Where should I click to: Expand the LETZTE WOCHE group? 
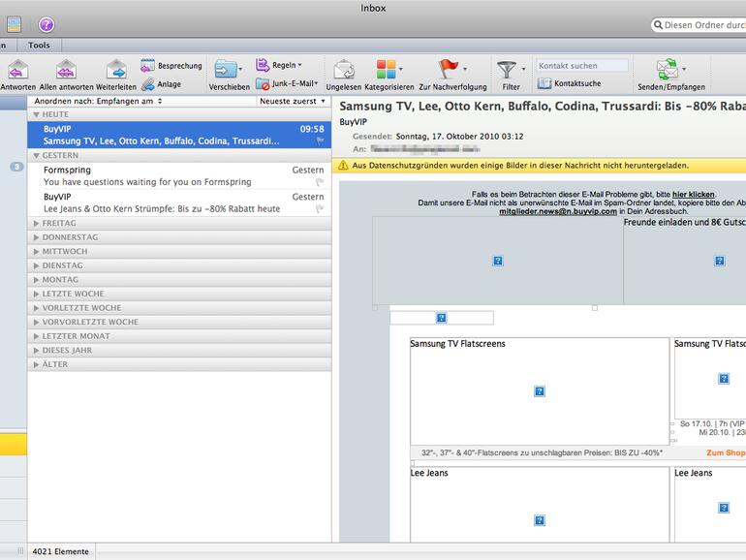(x=36, y=294)
